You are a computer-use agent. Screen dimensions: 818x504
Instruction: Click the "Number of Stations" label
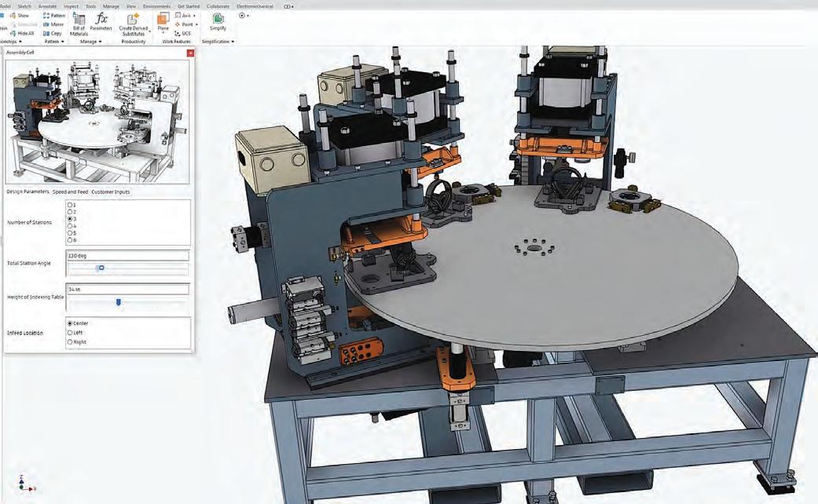[29, 222]
